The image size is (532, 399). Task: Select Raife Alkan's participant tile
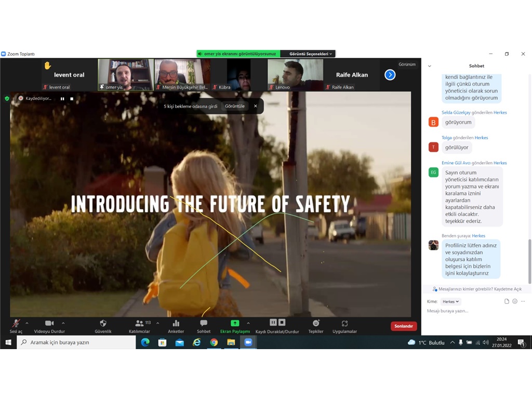352,75
